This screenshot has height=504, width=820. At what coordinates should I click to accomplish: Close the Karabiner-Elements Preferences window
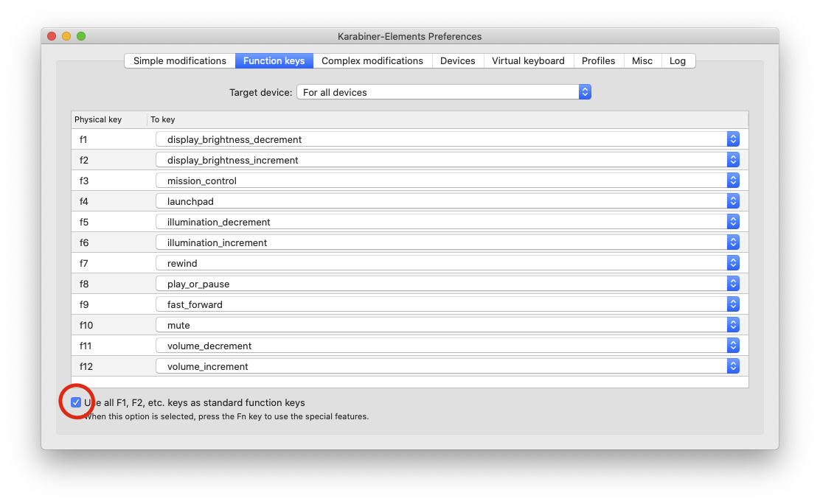click(x=52, y=36)
